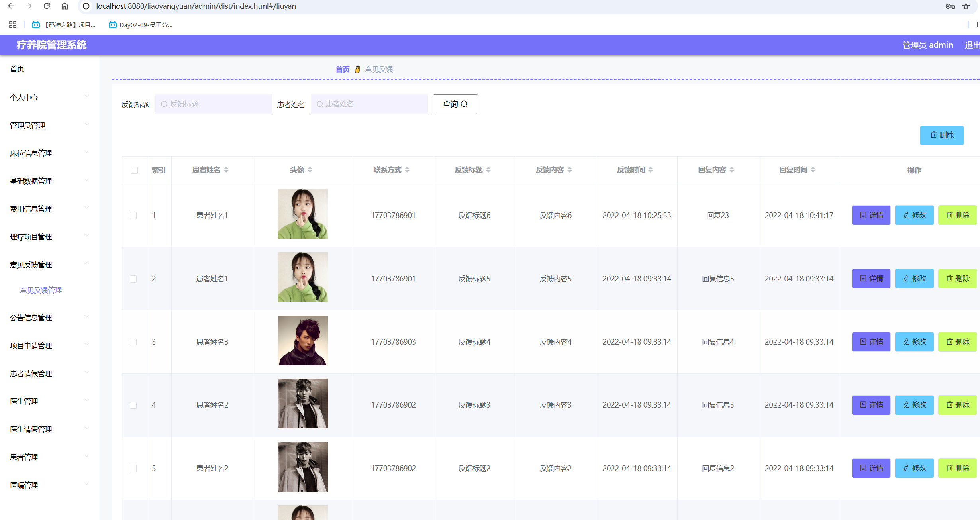Focus the 患者姓名 search input

369,104
